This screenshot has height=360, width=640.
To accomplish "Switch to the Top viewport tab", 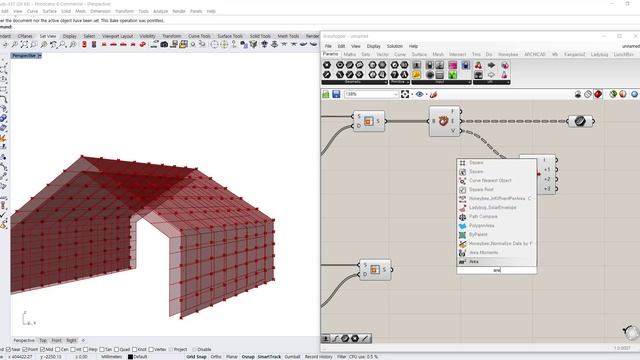I will pyautogui.click(x=43, y=340).
